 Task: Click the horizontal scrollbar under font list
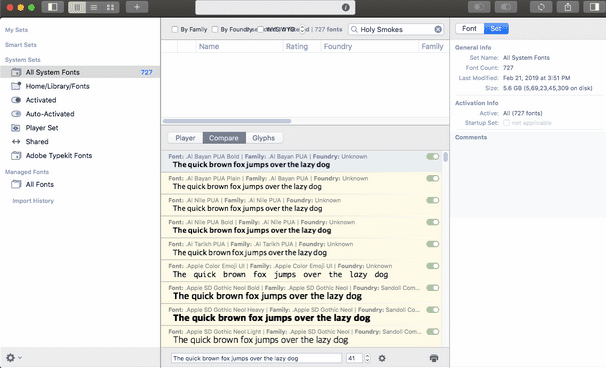coord(227,121)
